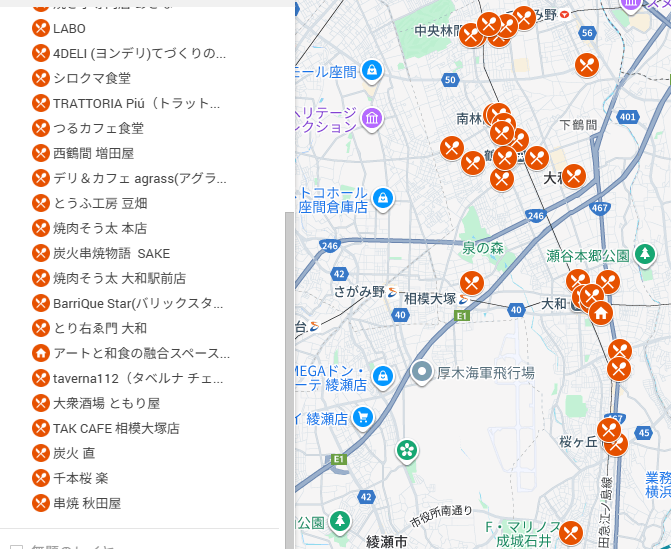Image resolution: width=671 pixels, height=549 pixels.
Task: Select the restaurant marker beside route 56
Action: point(587,65)
